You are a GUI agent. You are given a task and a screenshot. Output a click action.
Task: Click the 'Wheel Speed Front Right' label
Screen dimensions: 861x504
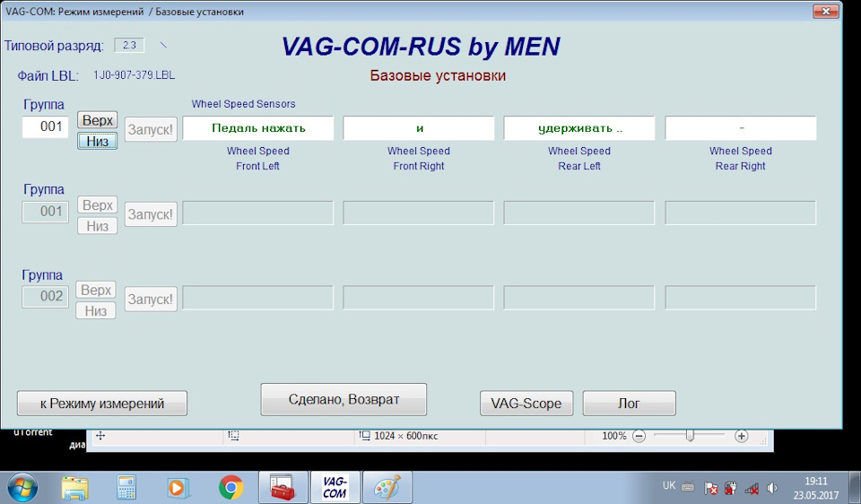click(419, 158)
